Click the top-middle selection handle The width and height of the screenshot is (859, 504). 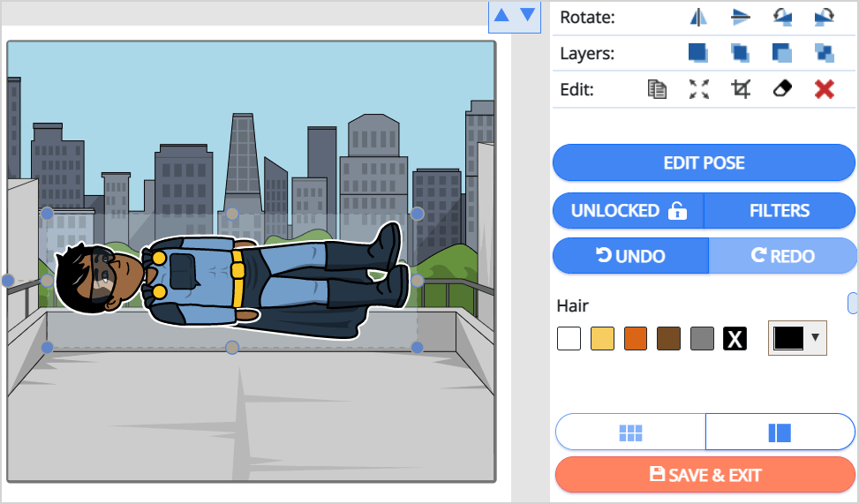point(232,214)
